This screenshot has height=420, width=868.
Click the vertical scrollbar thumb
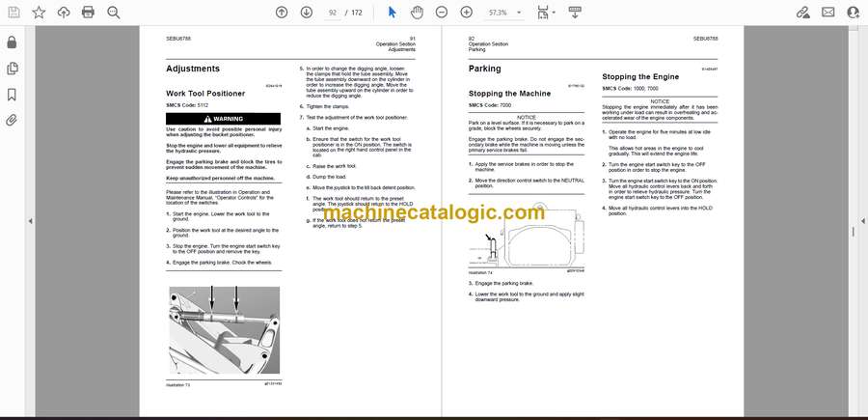coord(853,232)
